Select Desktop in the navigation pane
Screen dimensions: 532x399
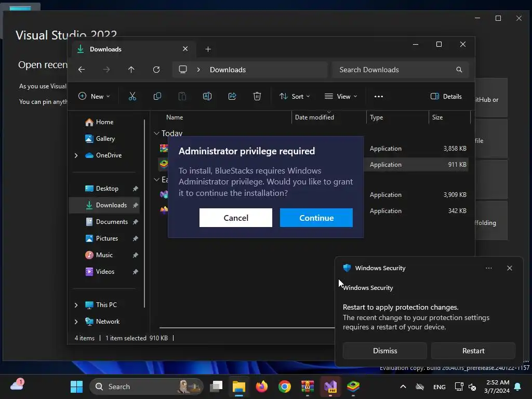click(104, 189)
